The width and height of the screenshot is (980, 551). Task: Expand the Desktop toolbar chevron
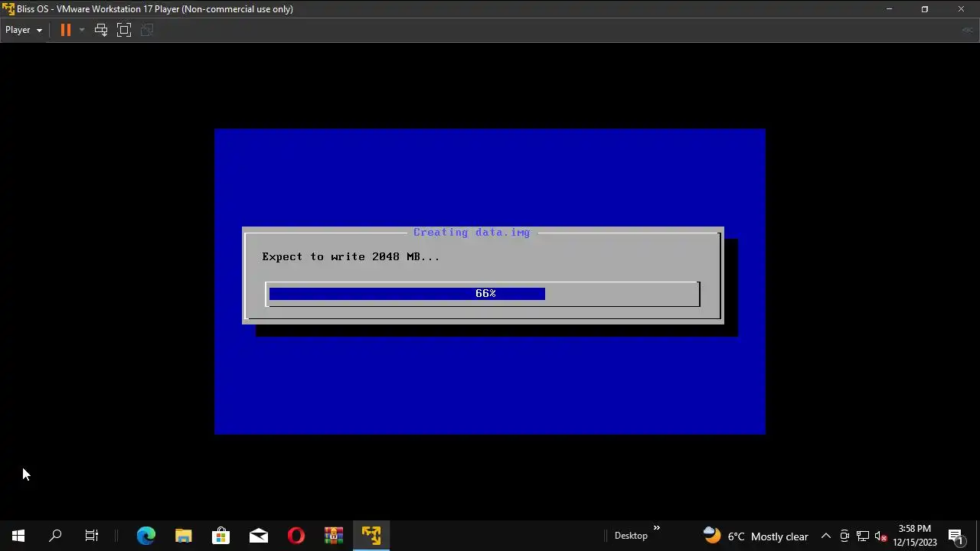point(656,527)
